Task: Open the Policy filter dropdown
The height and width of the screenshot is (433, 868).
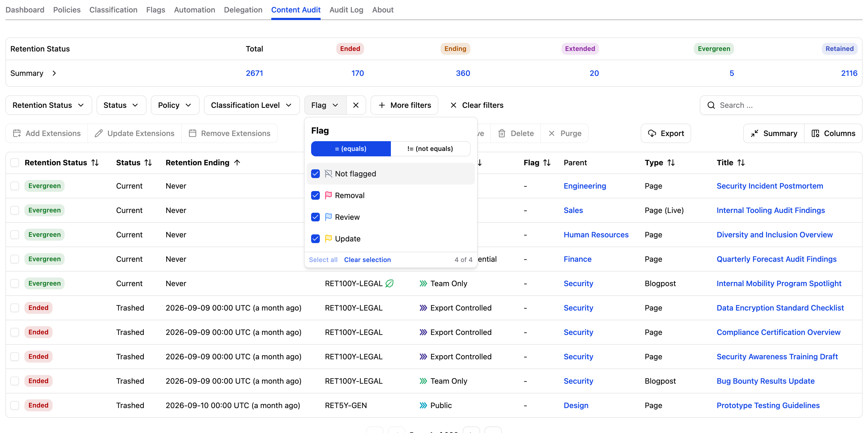Action: click(x=175, y=105)
